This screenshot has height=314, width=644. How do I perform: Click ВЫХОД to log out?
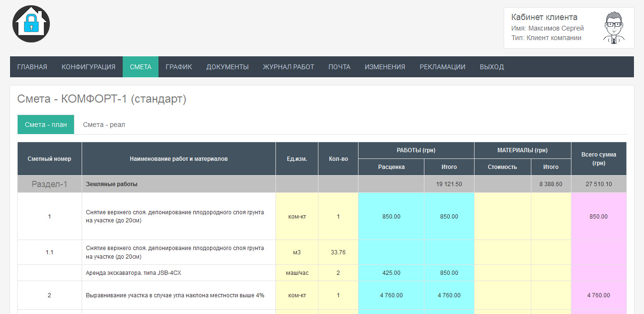coord(492,67)
